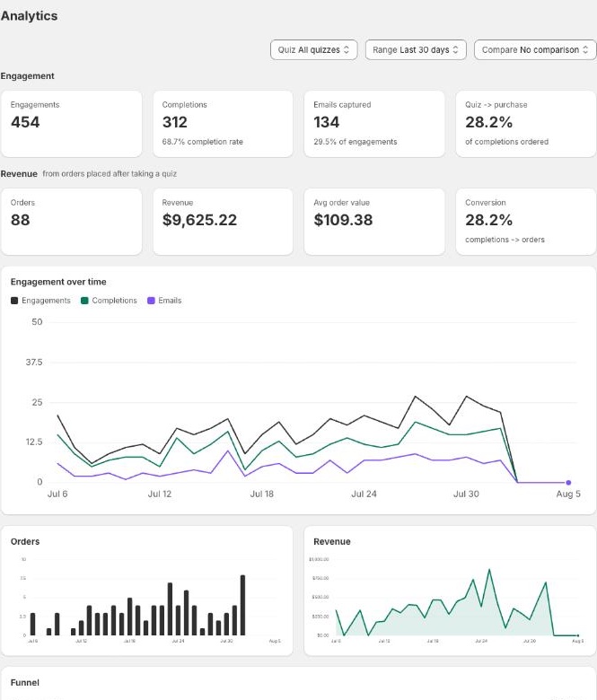Screen dimensions: 597x700
Task: Click the purple Emails legend swatch
Action: tap(151, 301)
